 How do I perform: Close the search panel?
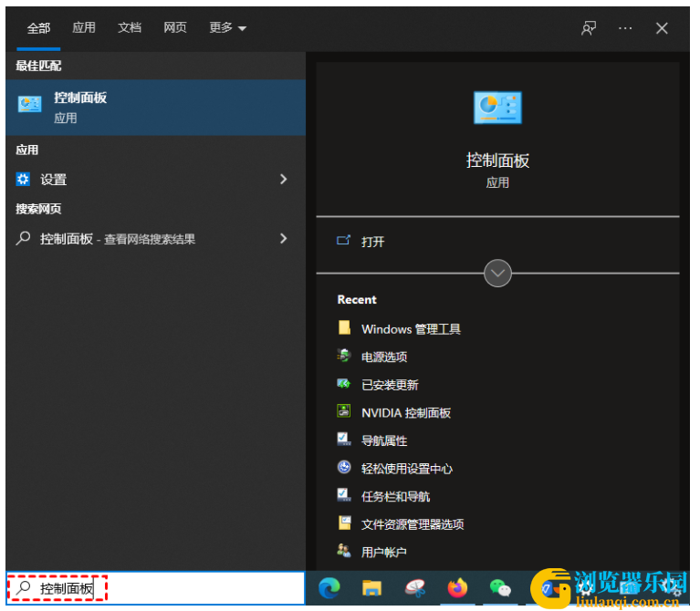click(x=662, y=28)
